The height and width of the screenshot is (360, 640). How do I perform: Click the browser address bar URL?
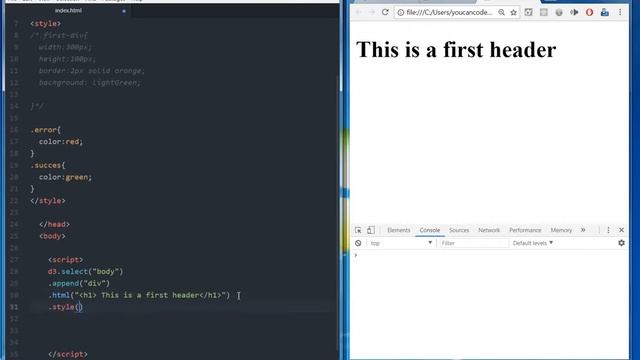tap(449, 13)
